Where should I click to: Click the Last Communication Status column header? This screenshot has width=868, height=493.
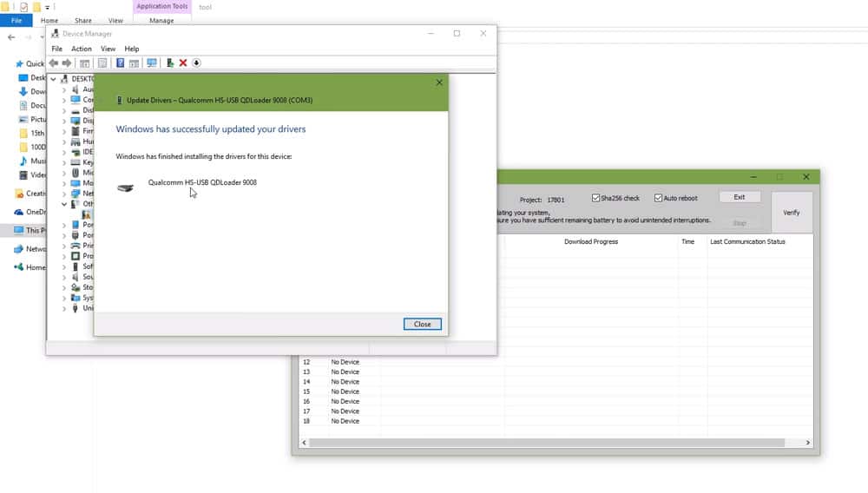pyautogui.click(x=748, y=242)
